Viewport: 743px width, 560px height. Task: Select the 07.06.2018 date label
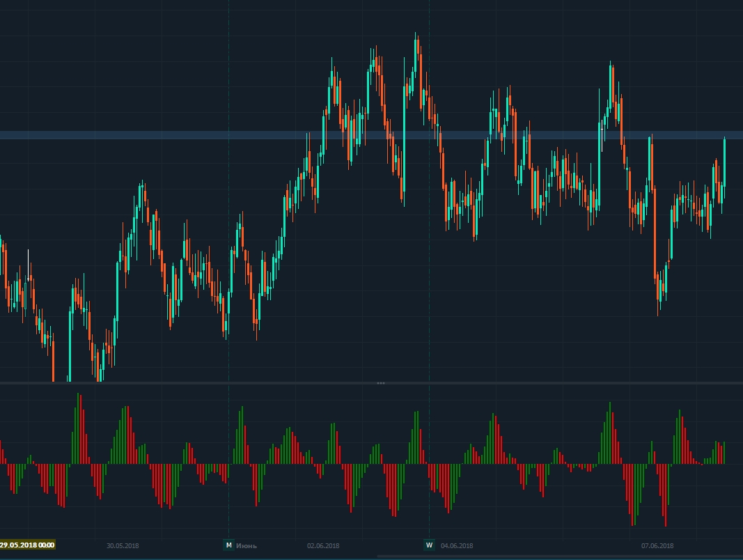point(657,545)
